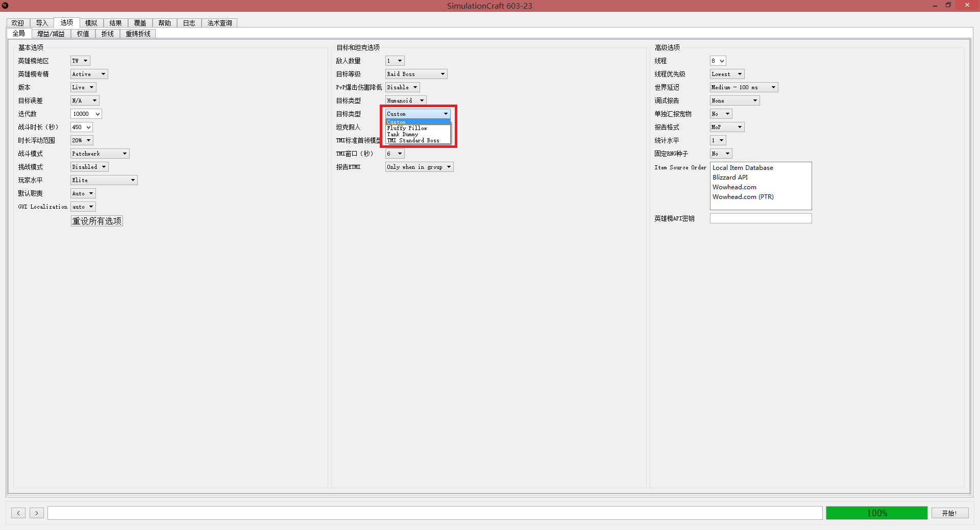Choose Fluffy Pillow from the open list
The height and width of the screenshot is (530, 980).
coord(418,128)
